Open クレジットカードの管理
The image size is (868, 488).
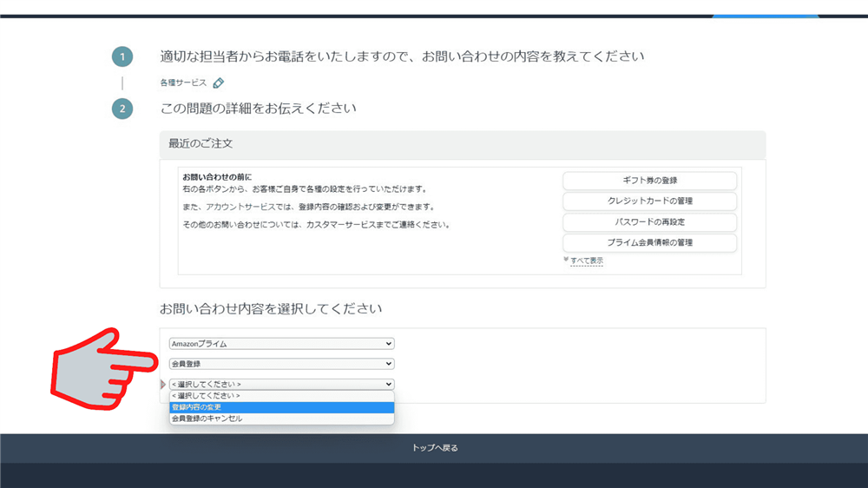pos(649,201)
